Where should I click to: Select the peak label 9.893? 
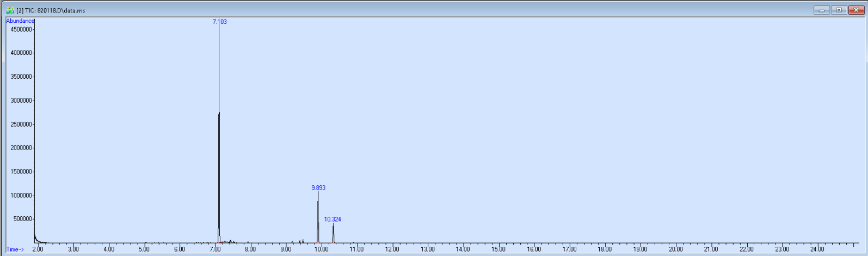[318, 188]
